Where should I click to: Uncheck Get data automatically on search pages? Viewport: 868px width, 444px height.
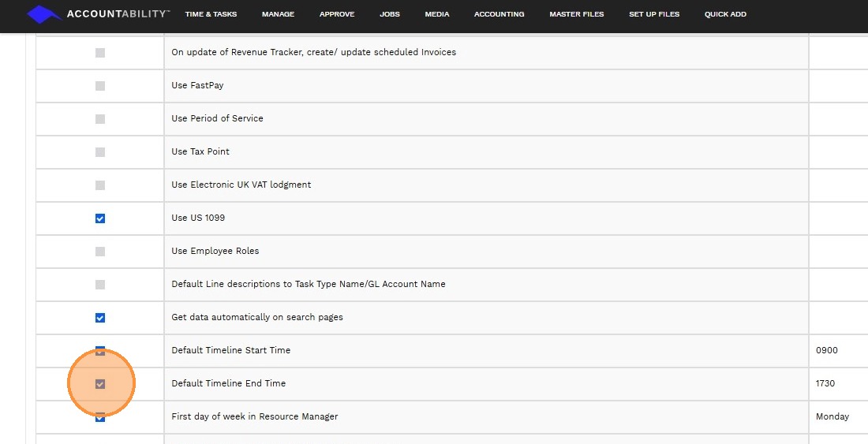click(x=100, y=318)
